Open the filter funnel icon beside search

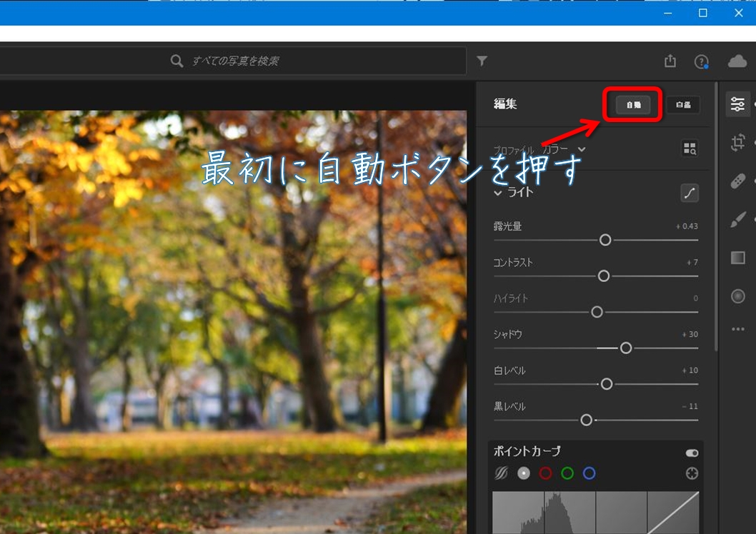click(x=482, y=61)
